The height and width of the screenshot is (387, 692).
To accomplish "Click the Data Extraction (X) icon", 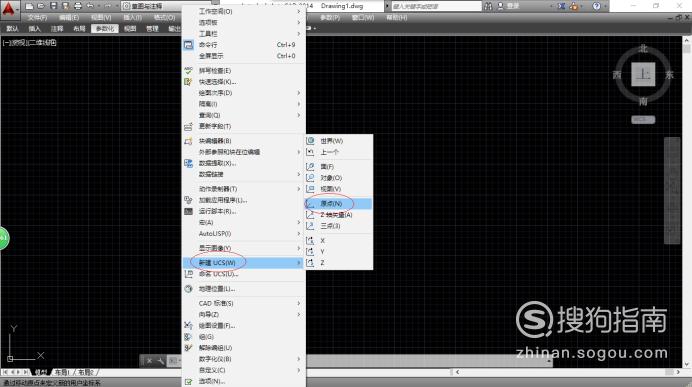I will (188, 163).
